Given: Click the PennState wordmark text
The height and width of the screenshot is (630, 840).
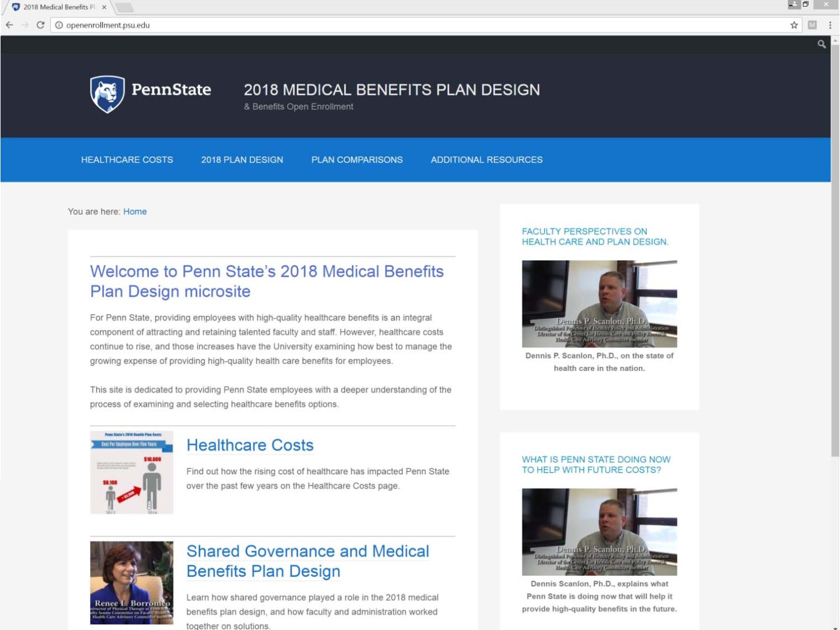Looking at the screenshot, I should pos(171,90).
